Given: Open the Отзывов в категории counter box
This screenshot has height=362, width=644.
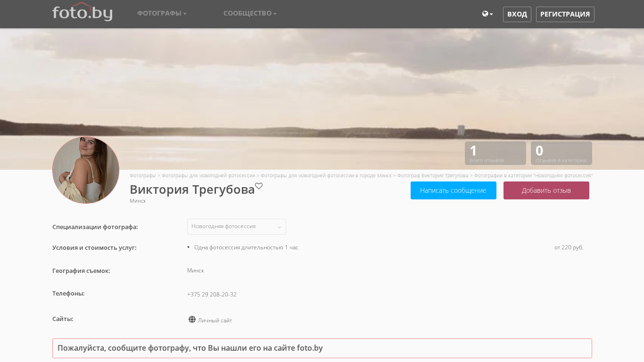Looking at the screenshot, I should [561, 153].
